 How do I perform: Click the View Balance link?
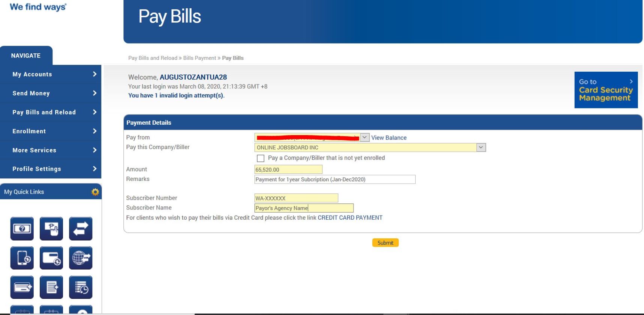tap(389, 138)
